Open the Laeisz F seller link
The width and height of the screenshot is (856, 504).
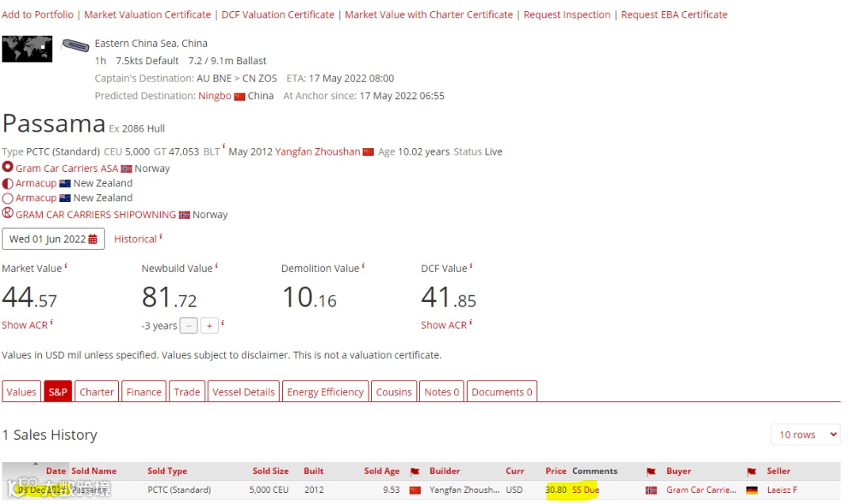[x=781, y=491]
